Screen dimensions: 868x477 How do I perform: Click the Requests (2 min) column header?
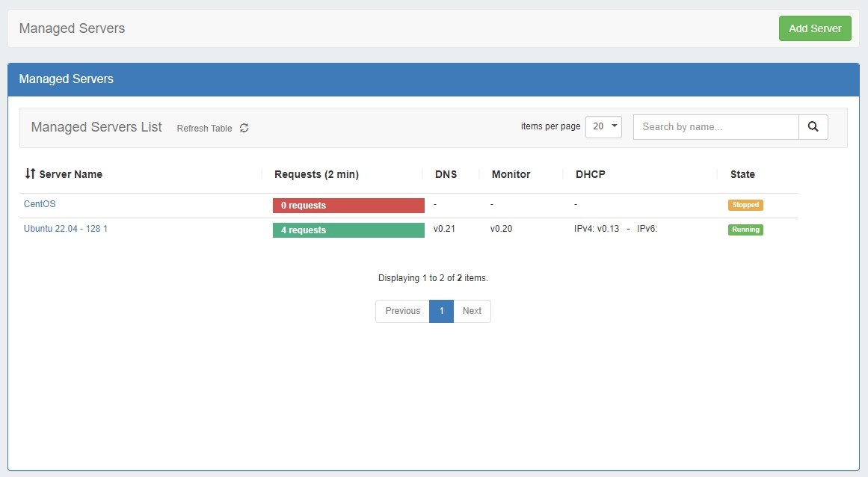point(316,174)
